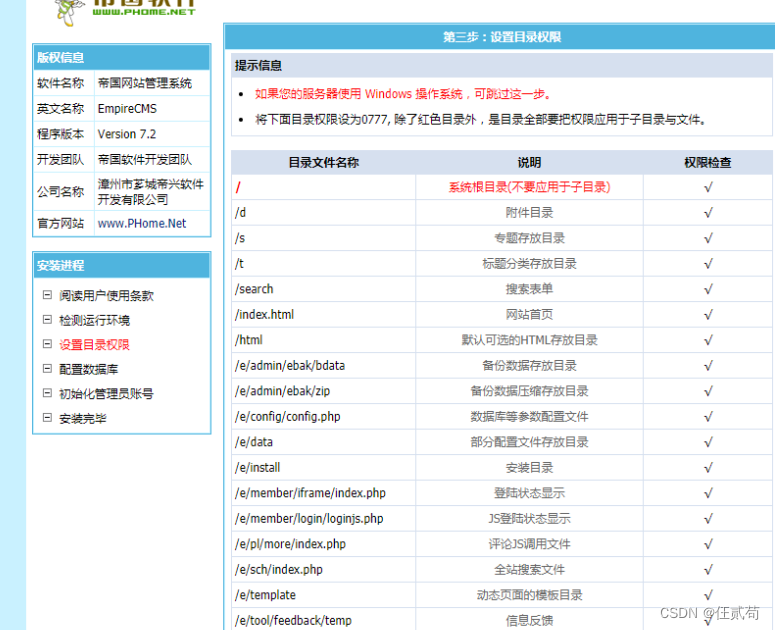
Task: Click the 说明 column header
Action: coord(529,163)
